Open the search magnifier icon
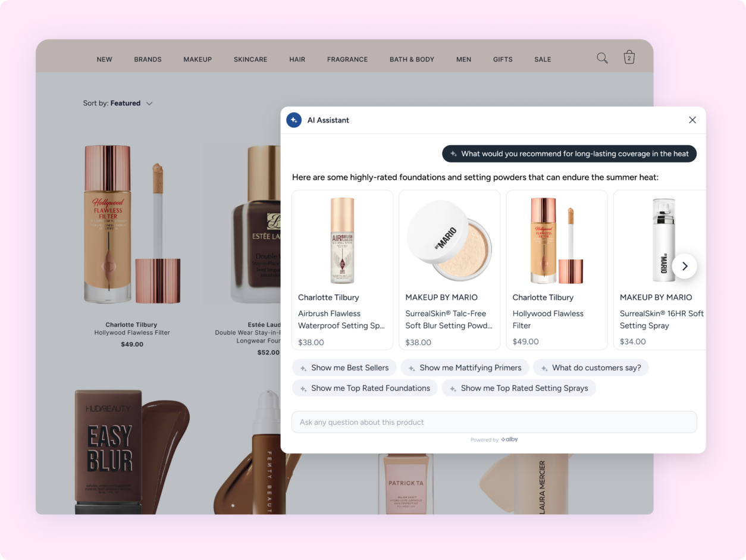 coord(602,58)
